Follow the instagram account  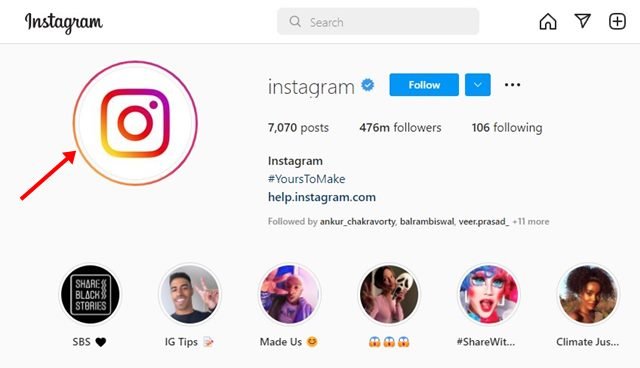424,85
